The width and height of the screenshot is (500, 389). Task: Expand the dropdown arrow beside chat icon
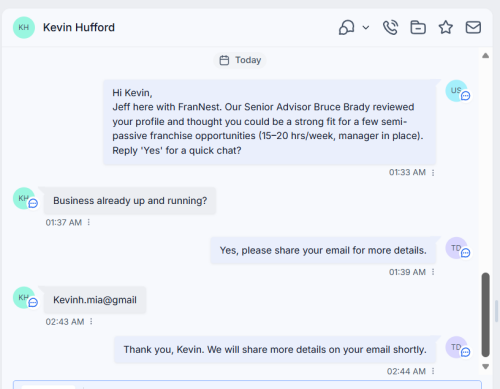pyautogui.click(x=366, y=28)
